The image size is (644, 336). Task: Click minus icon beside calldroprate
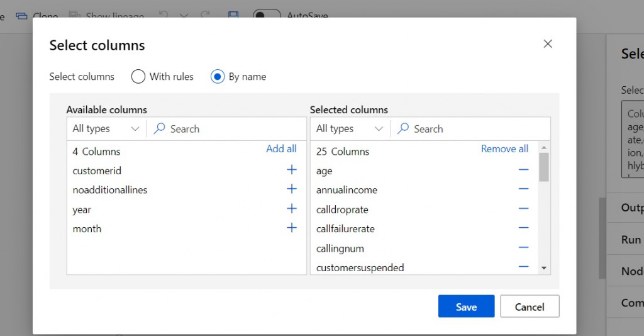(523, 209)
